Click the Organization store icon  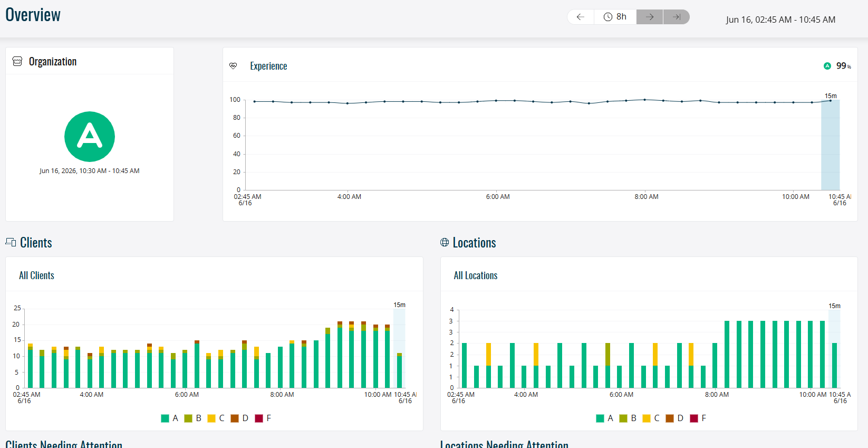tap(17, 61)
